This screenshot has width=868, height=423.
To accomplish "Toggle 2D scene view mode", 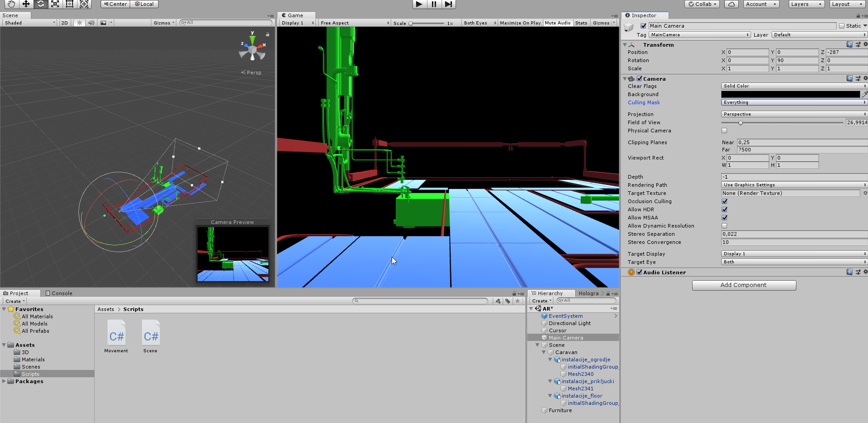I will point(64,23).
